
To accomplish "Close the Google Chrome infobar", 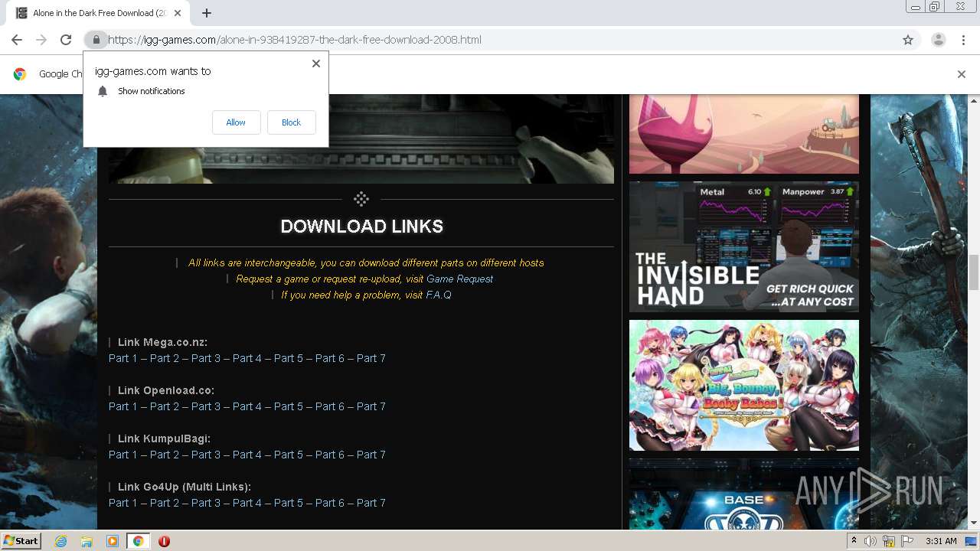I will tap(962, 74).
